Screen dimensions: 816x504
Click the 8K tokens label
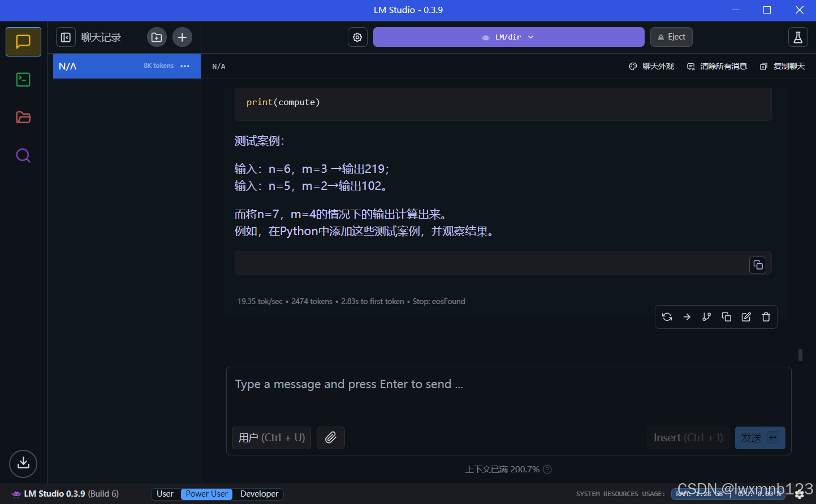(158, 66)
